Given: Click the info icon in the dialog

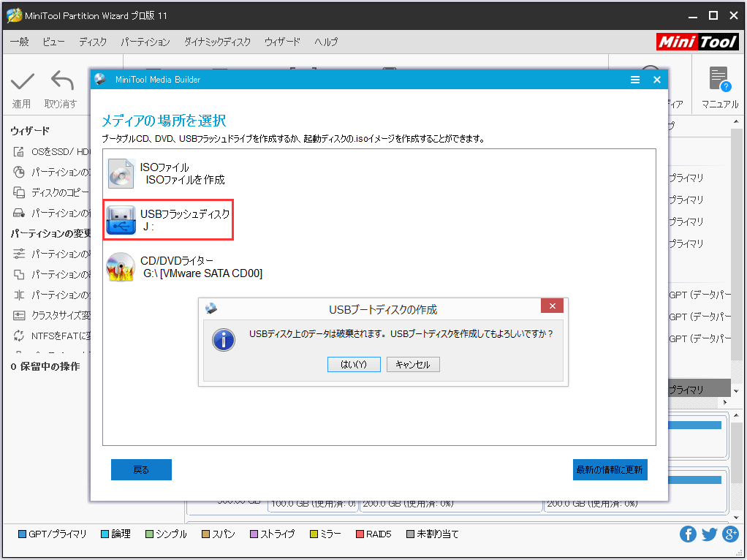Looking at the screenshot, I should 224,340.
